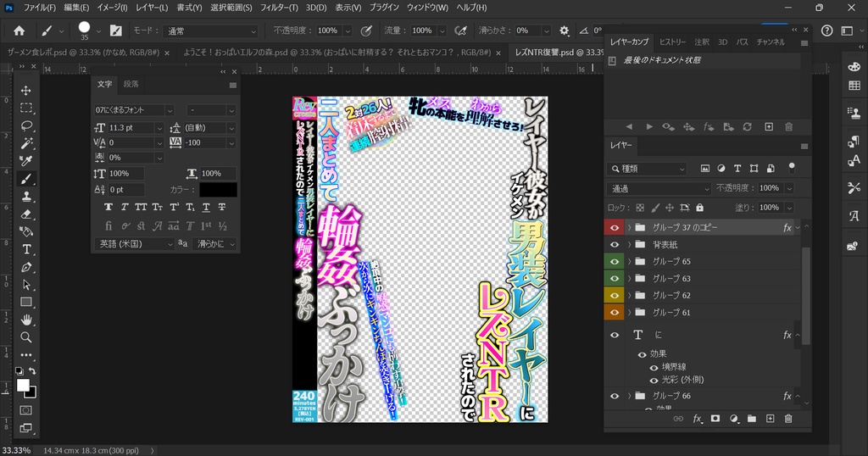Select the Eyedropper tool
868x456 pixels.
coord(26,161)
